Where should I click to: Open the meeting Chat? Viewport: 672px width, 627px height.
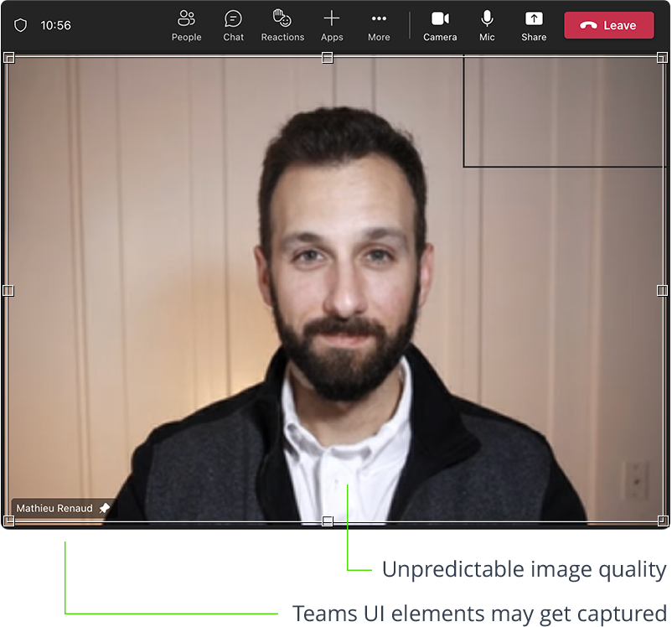(x=233, y=26)
